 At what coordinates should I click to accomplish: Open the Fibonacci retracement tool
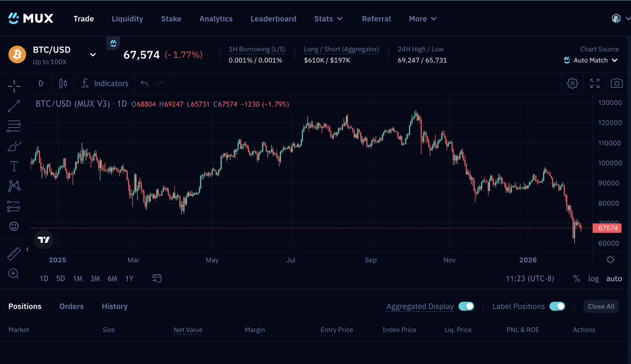coord(14,126)
